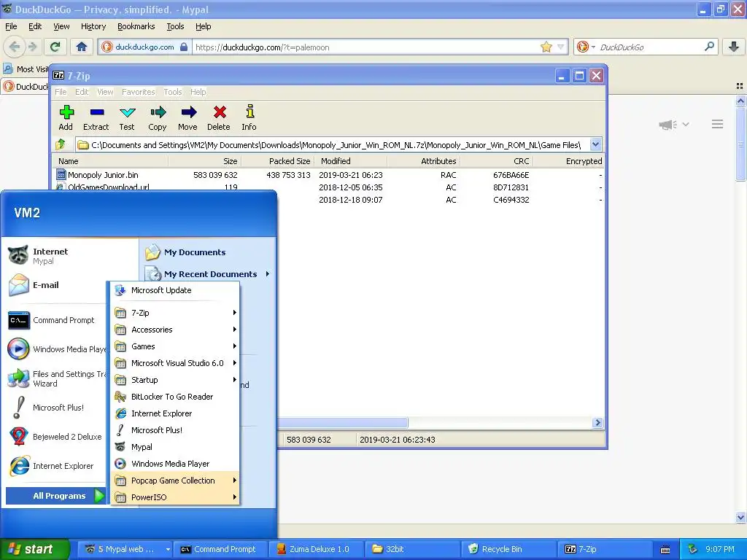This screenshot has width=747, height=560.
Task: Open the Mypal View menu
Action: coord(61,26)
